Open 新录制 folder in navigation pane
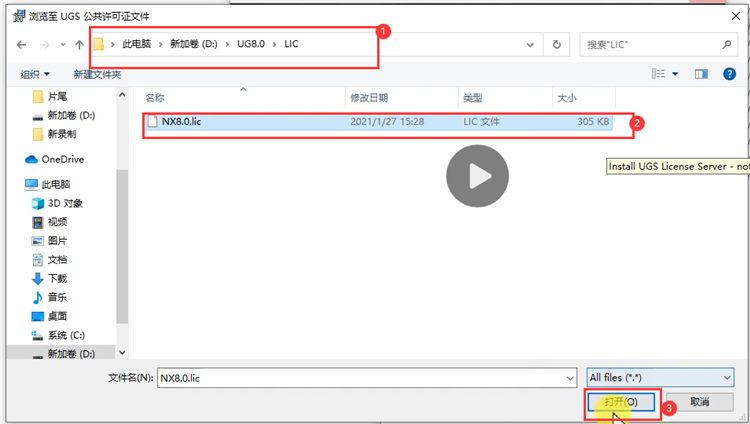The image size is (750, 424). click(x=62, y=134)
